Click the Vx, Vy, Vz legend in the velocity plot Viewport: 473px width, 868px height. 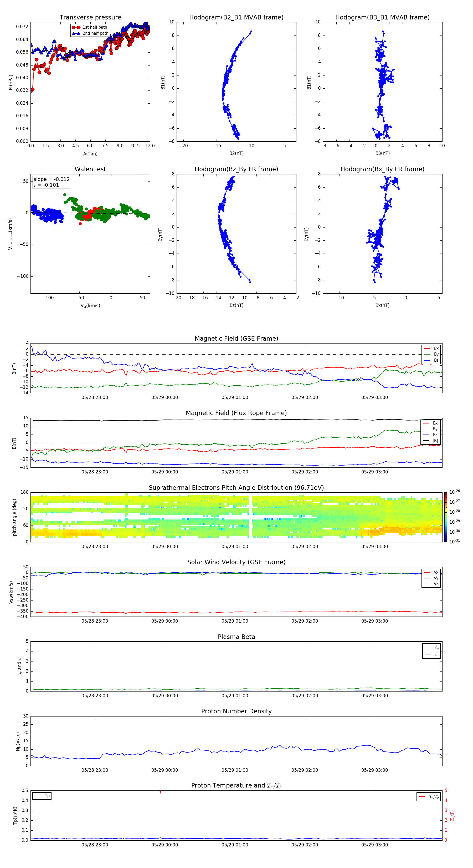431,578
